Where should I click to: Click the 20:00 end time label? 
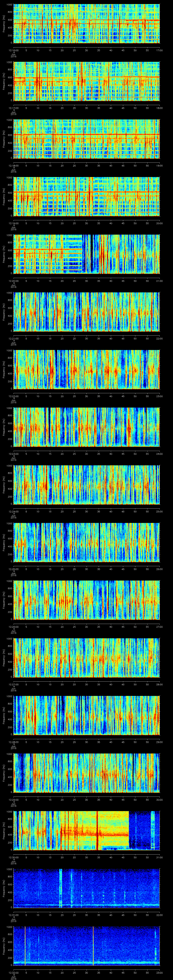point(159,223)
